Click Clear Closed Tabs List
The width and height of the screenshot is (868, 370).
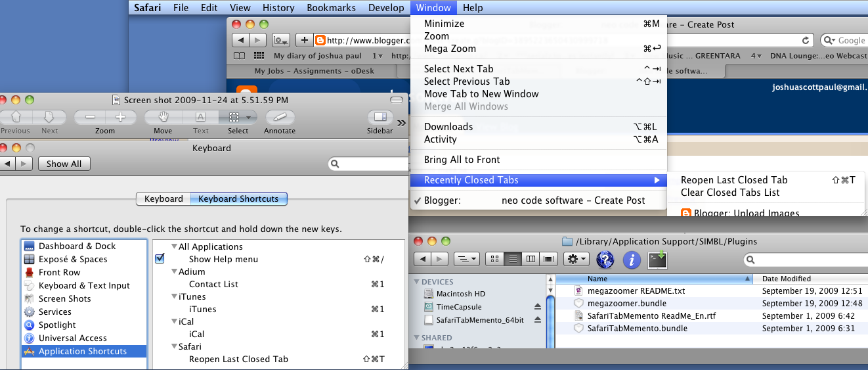(767, 193)
